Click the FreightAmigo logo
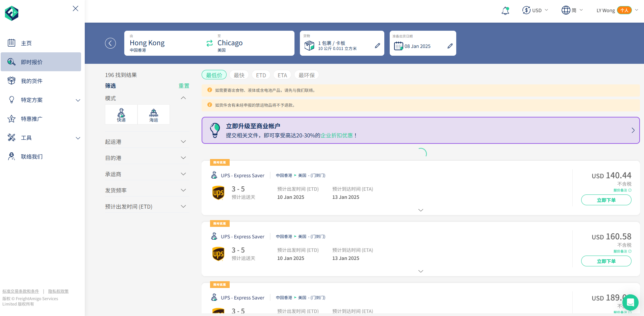 click(11, 14)
